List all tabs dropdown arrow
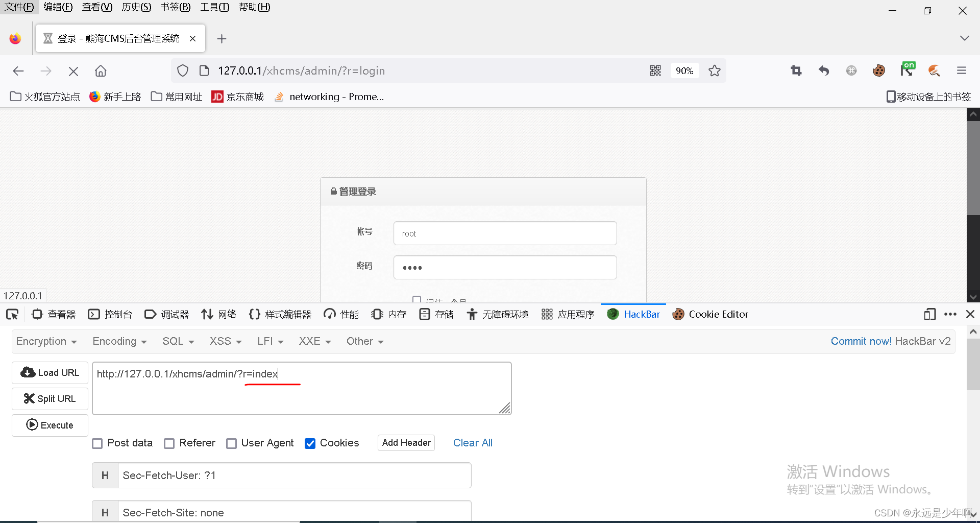This screenshot has width=980, height=523. (964, 38)
